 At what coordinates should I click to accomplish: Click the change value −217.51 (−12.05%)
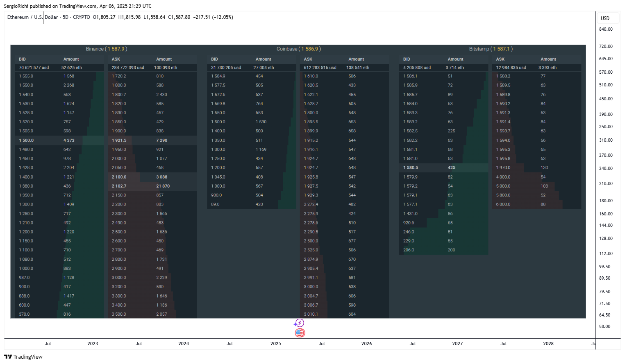pos(213,17)
